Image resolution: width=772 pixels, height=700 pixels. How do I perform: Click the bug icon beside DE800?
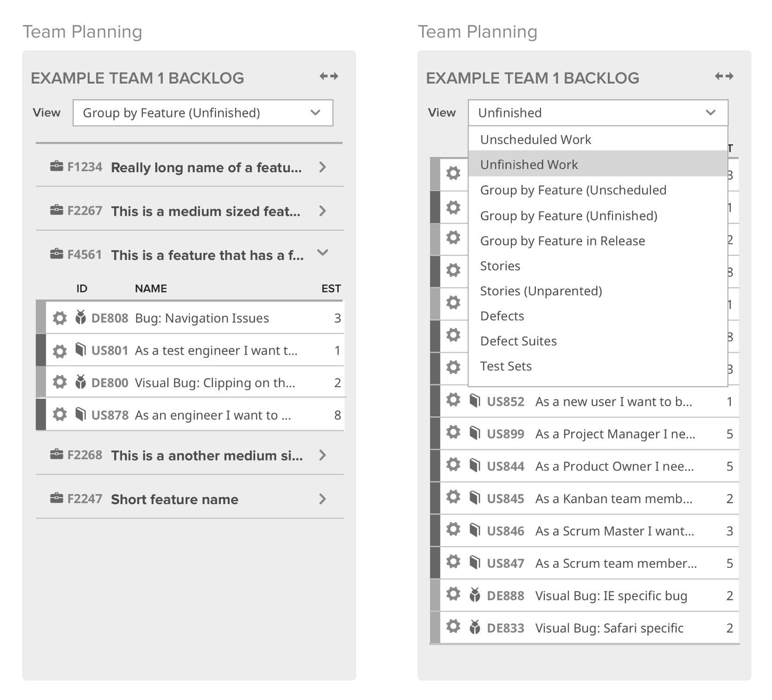click(x=81, y=382)
